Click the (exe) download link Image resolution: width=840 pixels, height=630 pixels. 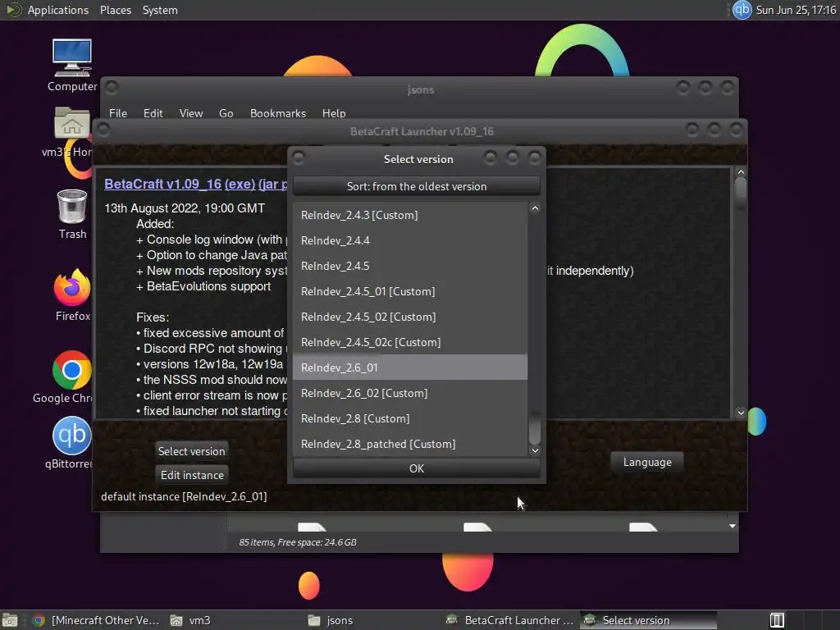pyautogui.click(x=240, y=184)
